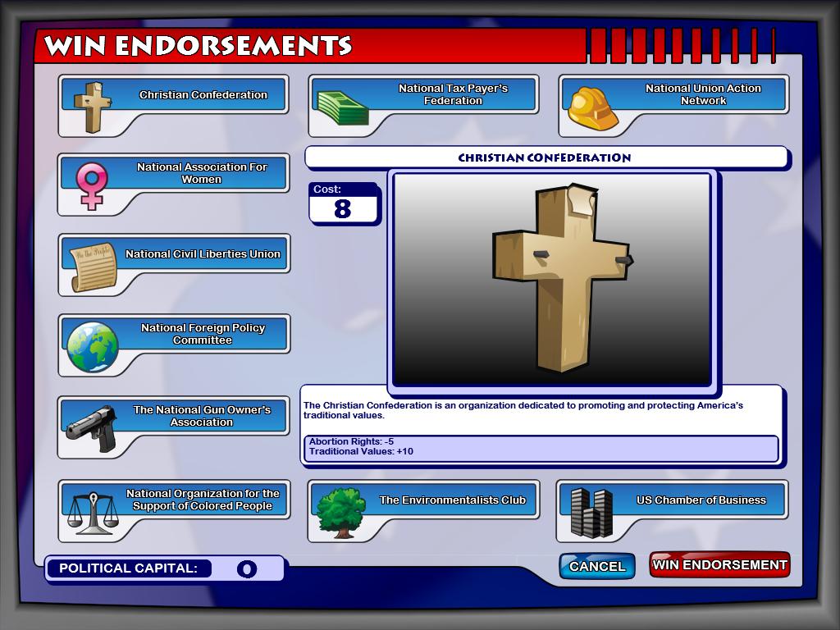
Task: Click the wooden cross icon
Action: 93,107
